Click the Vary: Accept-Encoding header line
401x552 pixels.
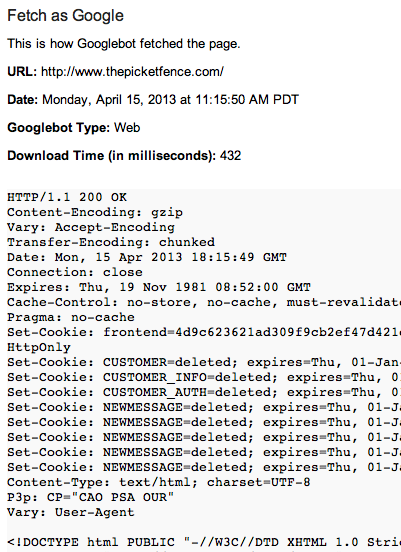pos(91,227)
